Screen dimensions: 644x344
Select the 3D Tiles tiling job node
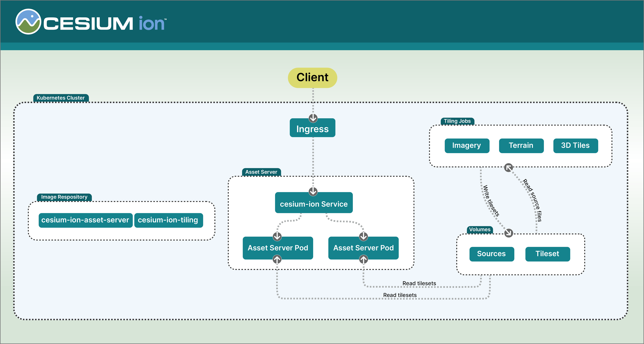(575, 146)
